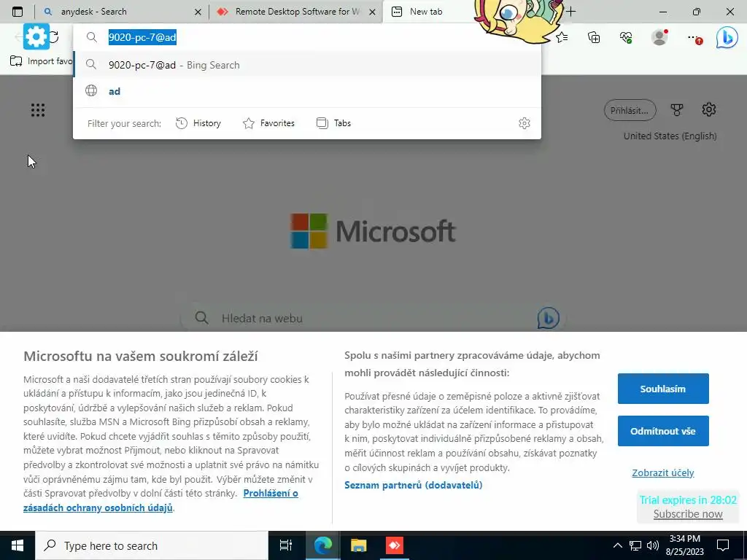This screenshot has width=747, height=560.
Task: Open new tab page settings gear
Action: pos(709,109)
